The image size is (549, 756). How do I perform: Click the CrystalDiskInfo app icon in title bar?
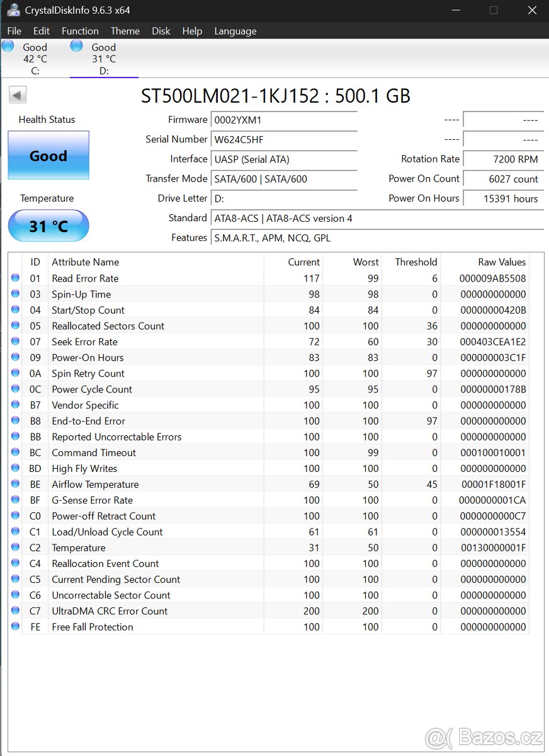coord(13,10)
